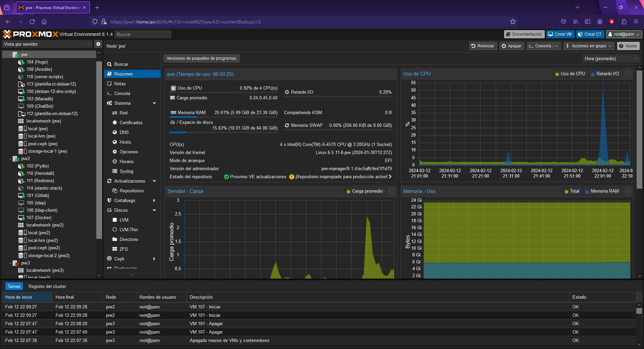
Task: Sort by Hora de inicio column
Action: pos(27,297)
